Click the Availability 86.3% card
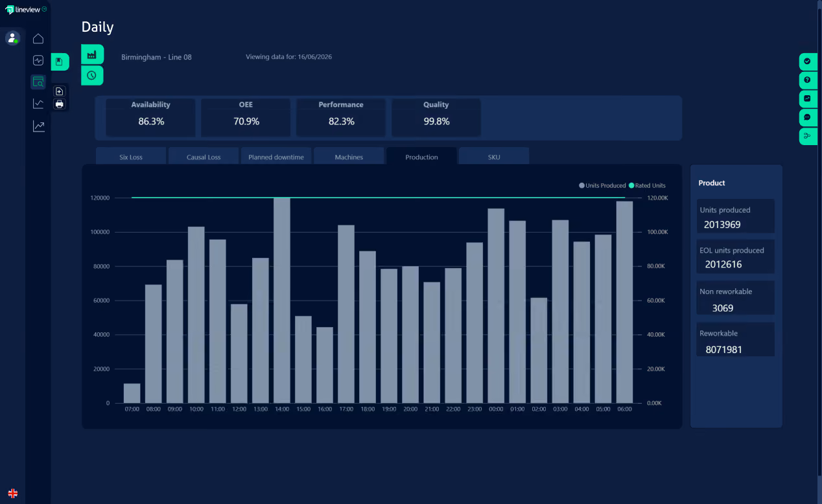 pos(150,117)
